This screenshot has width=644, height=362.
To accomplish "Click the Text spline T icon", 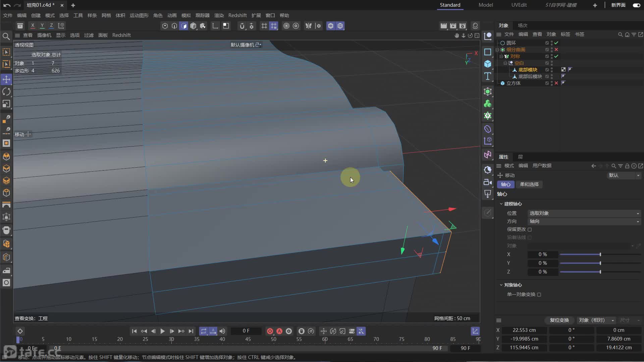I will 488,76.
